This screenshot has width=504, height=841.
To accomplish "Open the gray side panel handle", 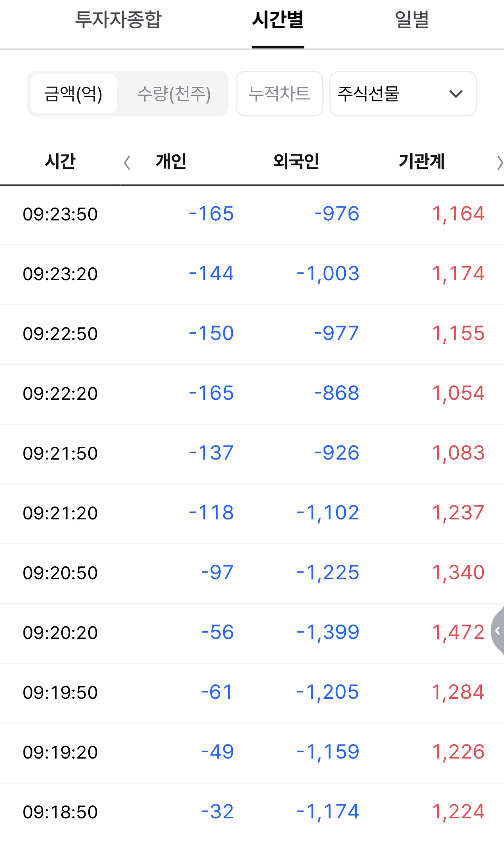I will pyautogui.click(x=497, y=630).
